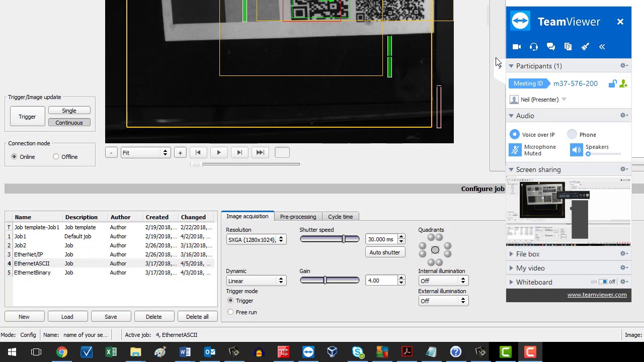Open the TeamViewer video camera panel

click(517, 47)
